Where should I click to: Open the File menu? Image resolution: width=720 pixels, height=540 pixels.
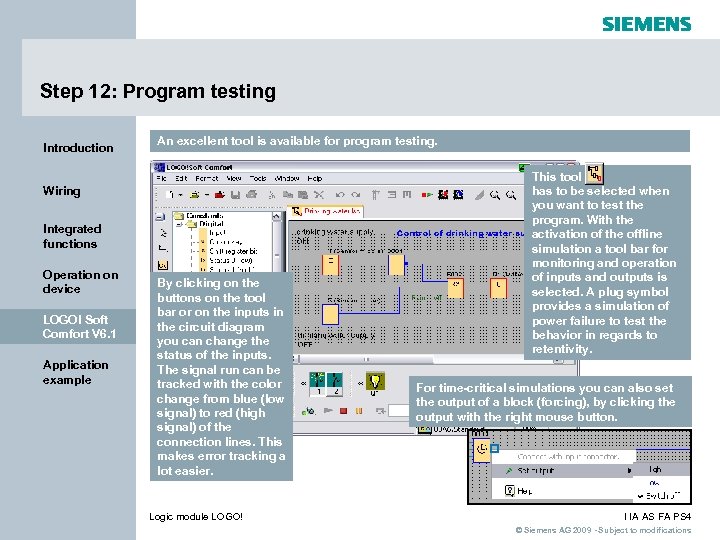point(161,178)
